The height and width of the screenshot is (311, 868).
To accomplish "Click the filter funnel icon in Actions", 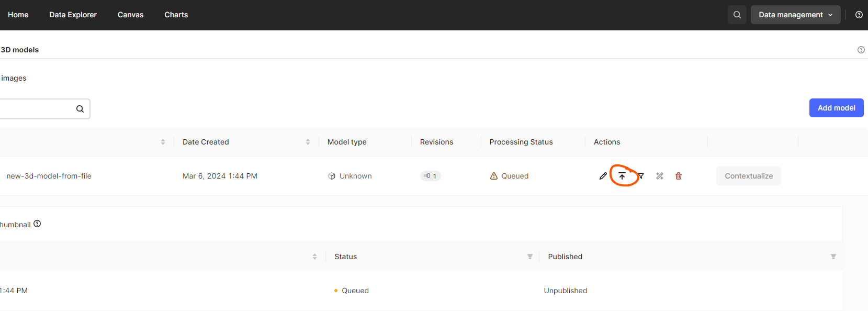I will pyautogui.click(x=641, y=176).
